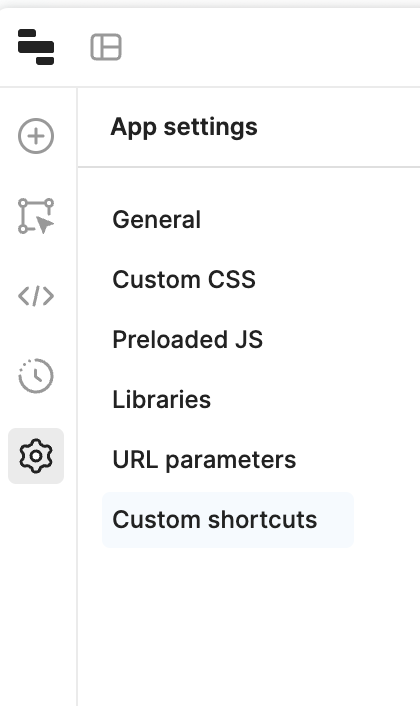
Task: Open the Libraries settings entry
Action: pos(161,399)
